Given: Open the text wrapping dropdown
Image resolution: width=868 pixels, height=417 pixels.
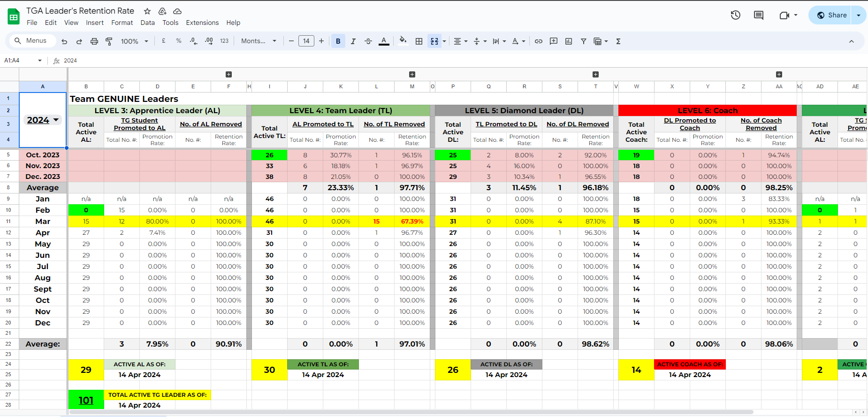Looking at the screenshot, I should click(499, 41).
